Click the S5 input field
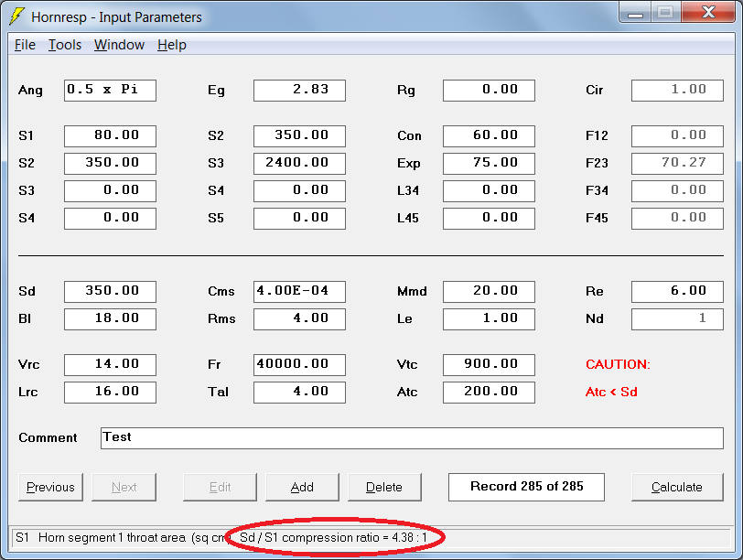This screenshot has height=560, width=743. (299, 219)
